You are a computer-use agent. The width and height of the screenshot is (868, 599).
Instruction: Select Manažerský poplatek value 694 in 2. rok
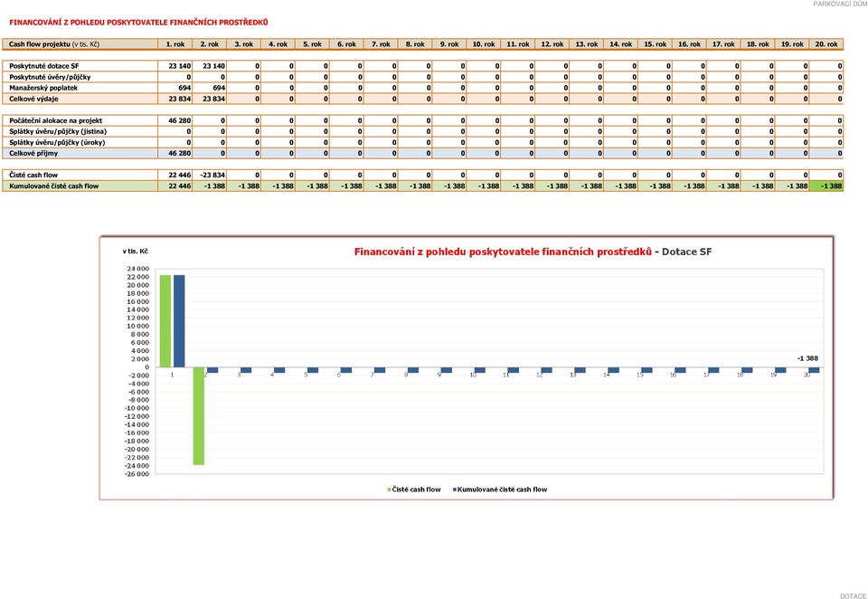219,88
